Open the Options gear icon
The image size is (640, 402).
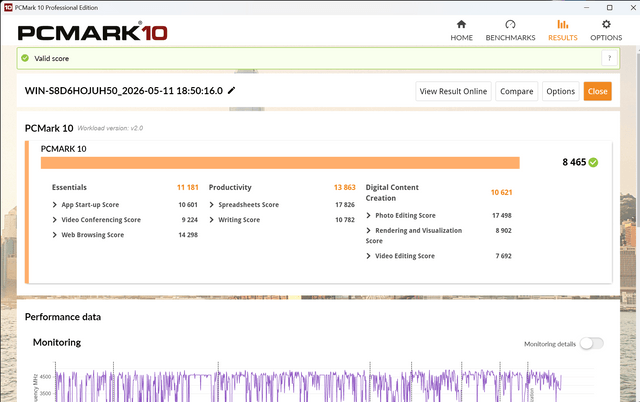pyautogui.click(x=606, y=24)
